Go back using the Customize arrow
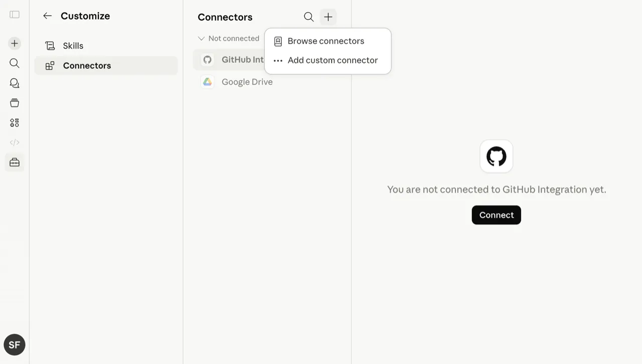This screenshot has height=364, width=642. click(47, 16)
